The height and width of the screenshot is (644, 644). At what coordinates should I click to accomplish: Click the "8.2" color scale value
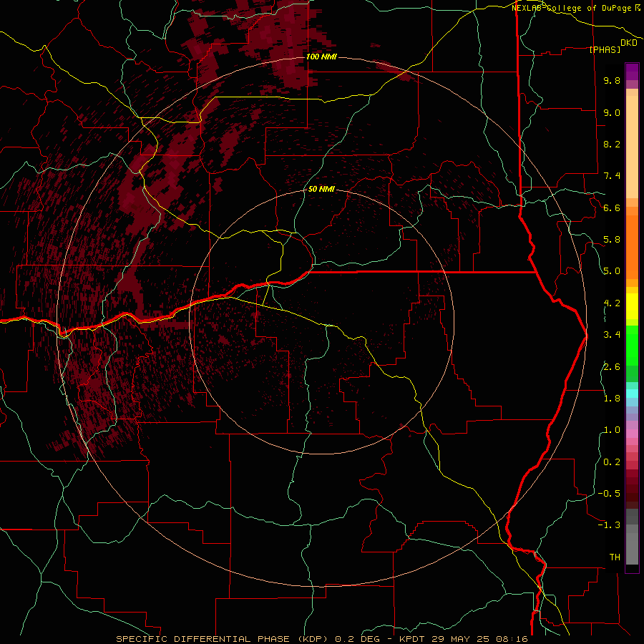click(x=612, y=144)
